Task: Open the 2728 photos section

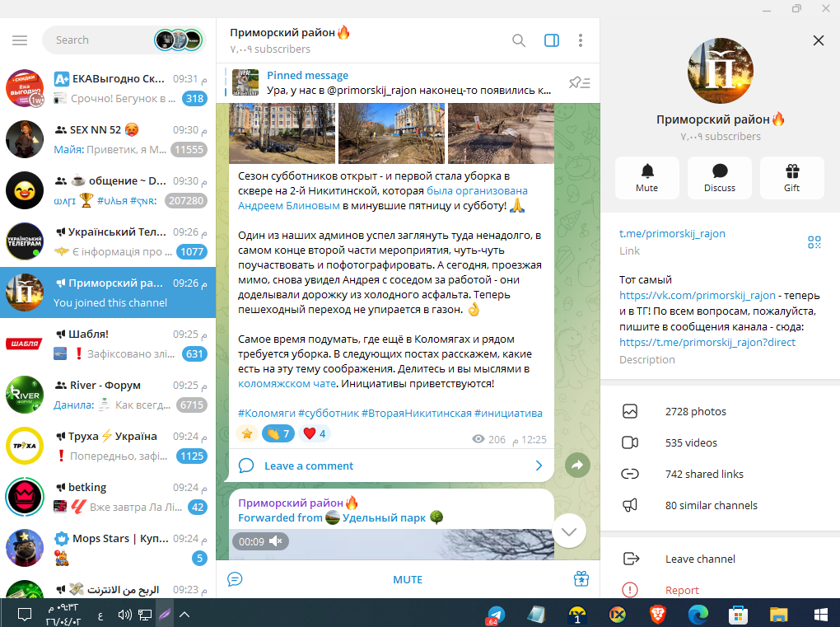Action: 720,412
